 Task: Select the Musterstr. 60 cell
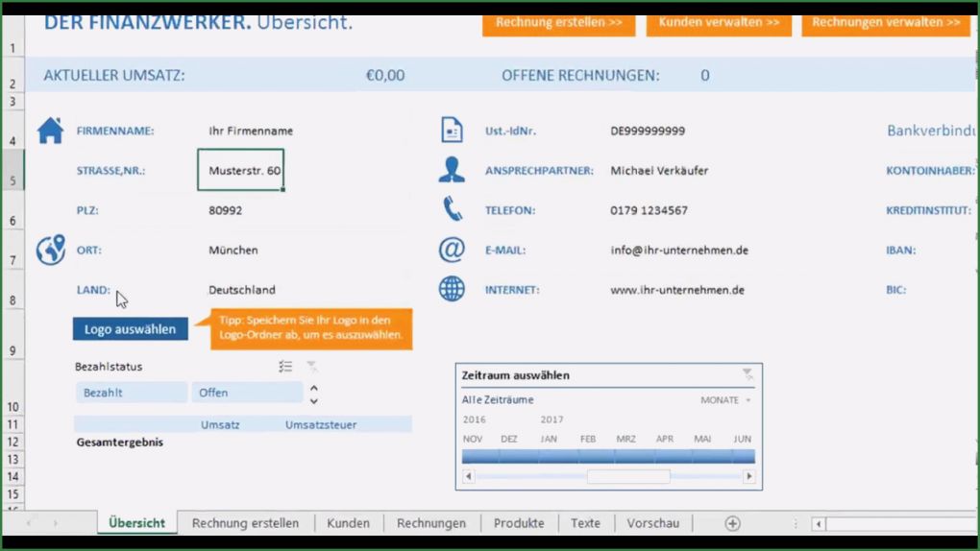[x=240, y=170]
